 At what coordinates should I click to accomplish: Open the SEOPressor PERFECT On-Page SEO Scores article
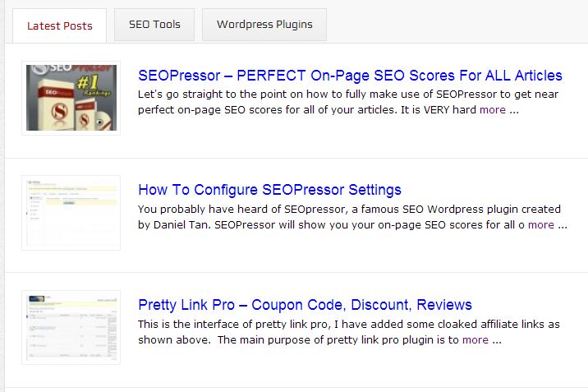[350, 76]
